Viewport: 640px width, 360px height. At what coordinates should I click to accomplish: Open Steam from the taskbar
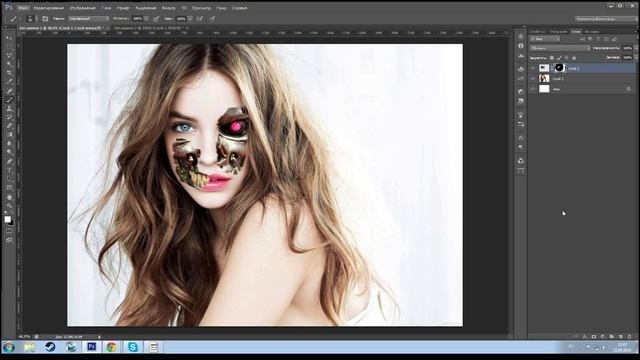pyautogui.click(x=50, y=347)
